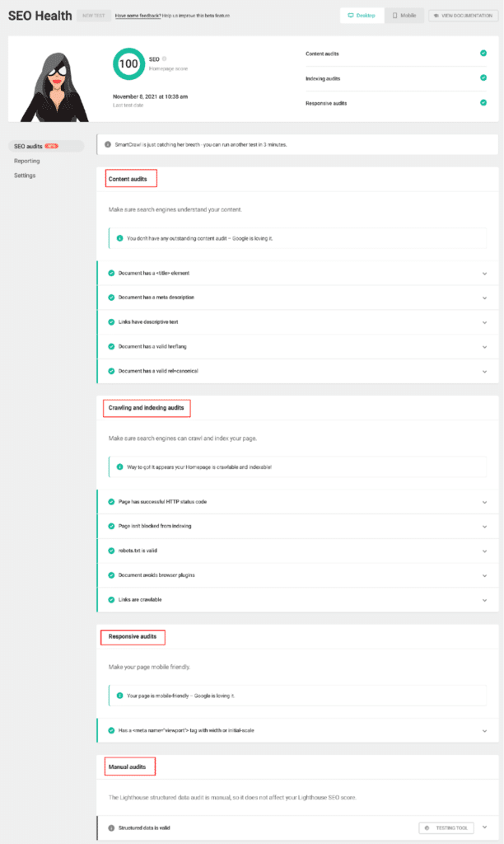Click check icon for 'Document has a meta description'
Viewport: 504px width, 844px height.
pos(111,297)
